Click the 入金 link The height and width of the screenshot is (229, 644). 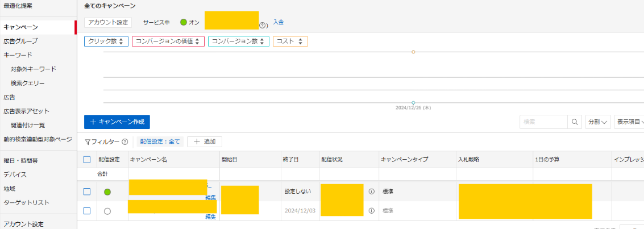coord(279,22)
